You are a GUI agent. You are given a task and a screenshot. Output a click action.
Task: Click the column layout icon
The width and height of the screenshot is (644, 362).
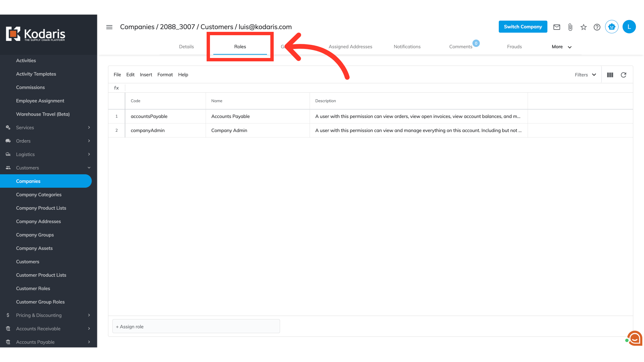tap(610, 75)
